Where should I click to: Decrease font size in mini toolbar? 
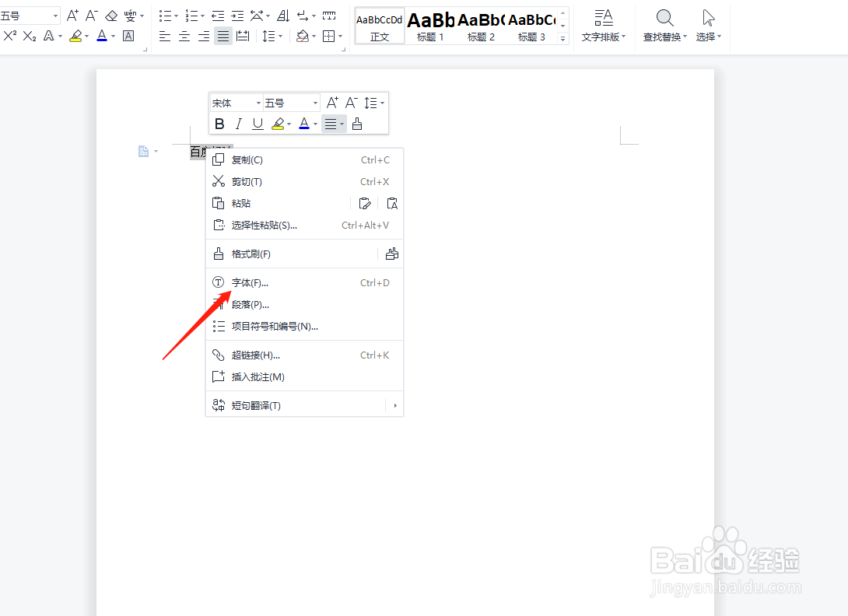(x=352, y=103)
